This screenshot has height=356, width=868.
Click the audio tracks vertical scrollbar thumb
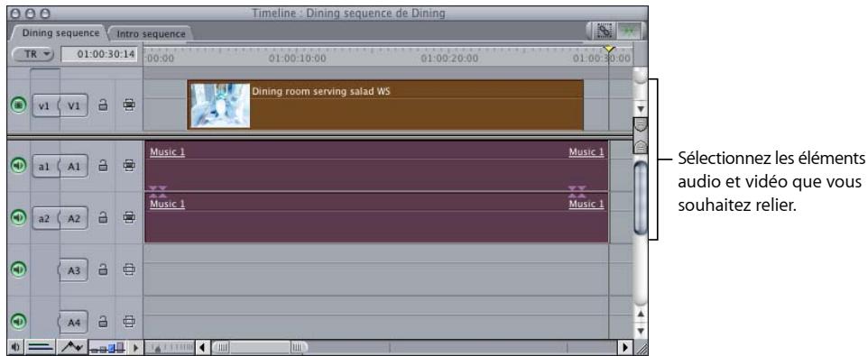(x=640, y=198)
